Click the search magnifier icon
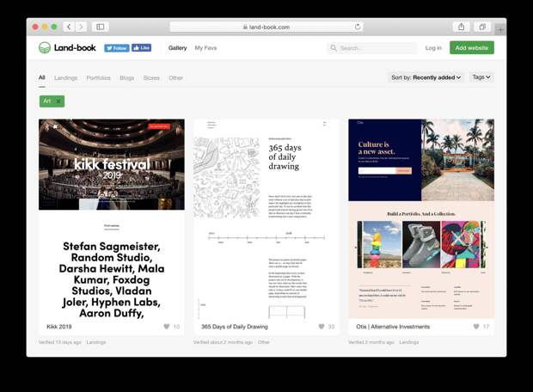This screenshot has height=392, width=533. click(x=334, y=48)
